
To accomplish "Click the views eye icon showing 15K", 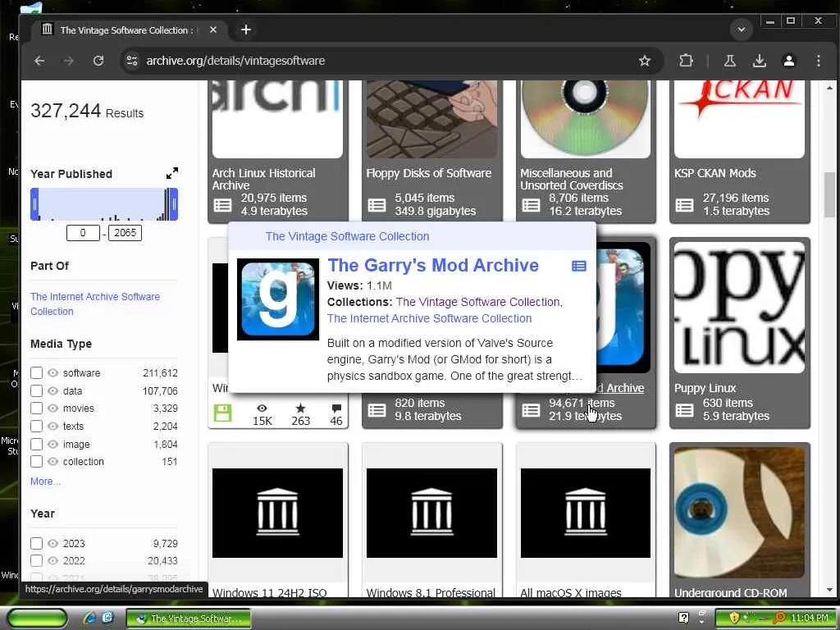I will 262,409.
